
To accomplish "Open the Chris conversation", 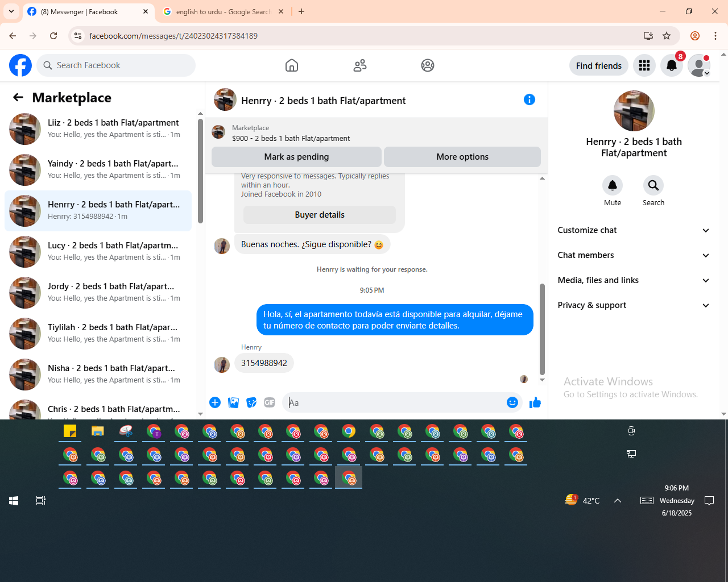I will tap(98, 409).
